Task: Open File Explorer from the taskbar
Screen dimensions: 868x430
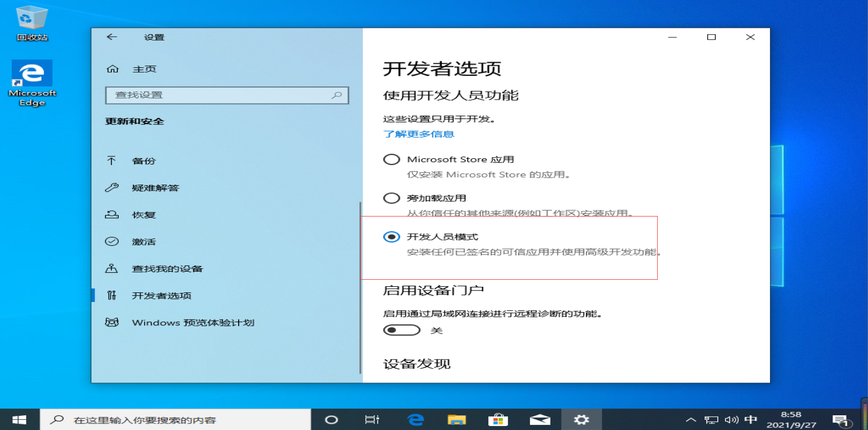Action: click(x=457, y=419)
